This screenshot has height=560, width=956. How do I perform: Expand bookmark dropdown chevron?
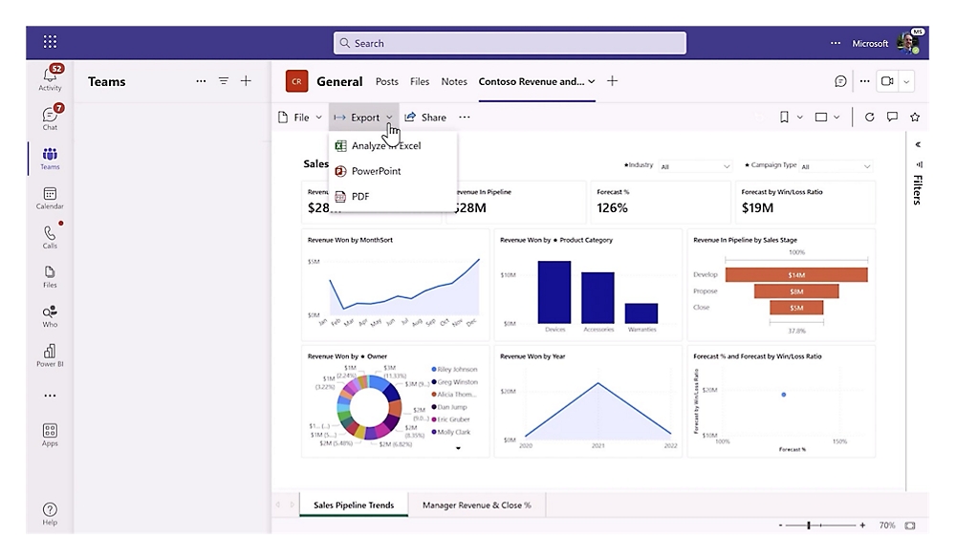pos(800,117)
